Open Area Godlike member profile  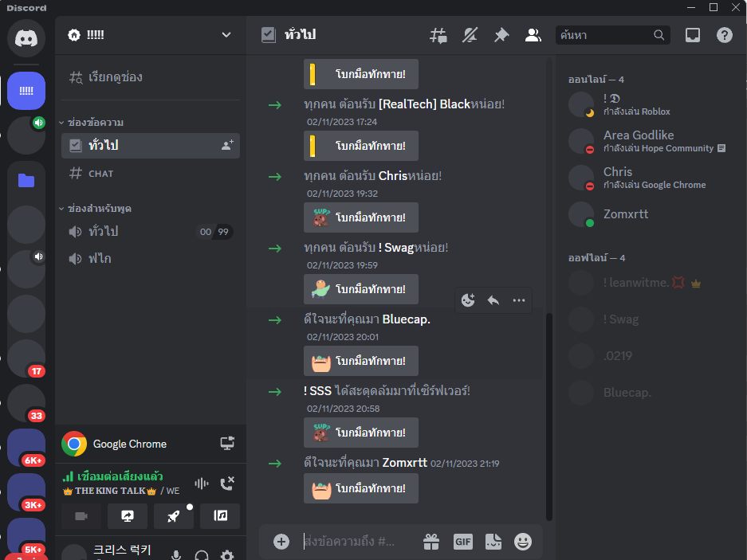pyautogui.click(x=651, y=141)
